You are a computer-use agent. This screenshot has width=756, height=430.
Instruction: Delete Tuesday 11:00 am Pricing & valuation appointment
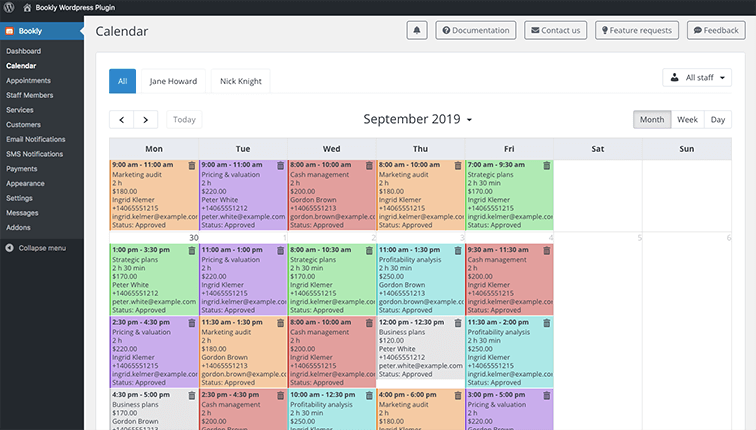pyautogui.click(x=280, y=251)
